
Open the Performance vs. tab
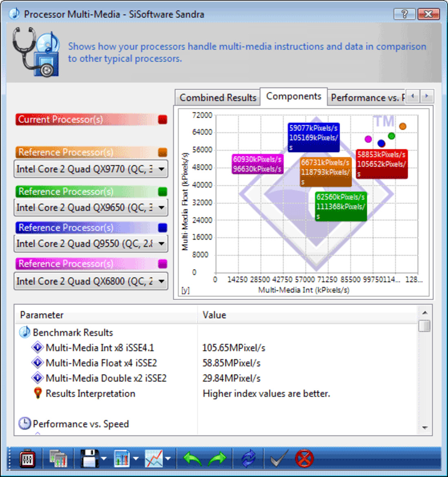coord(366,98)
